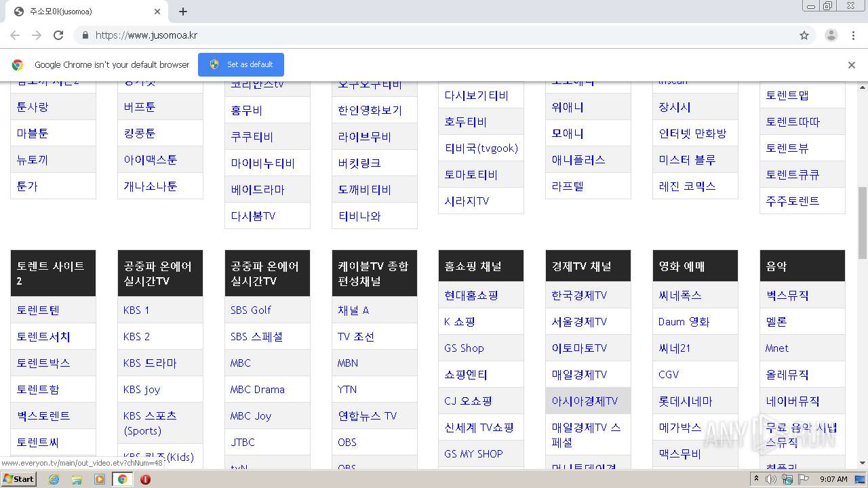
Task: Visit the 서울경제TV link
Action: pyautogui.click(x=580, y=321)
